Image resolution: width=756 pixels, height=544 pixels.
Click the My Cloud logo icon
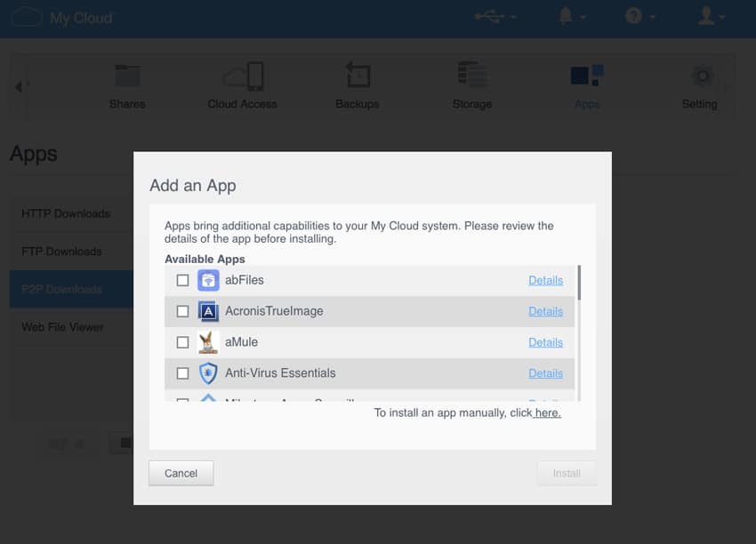coord(27,18)
